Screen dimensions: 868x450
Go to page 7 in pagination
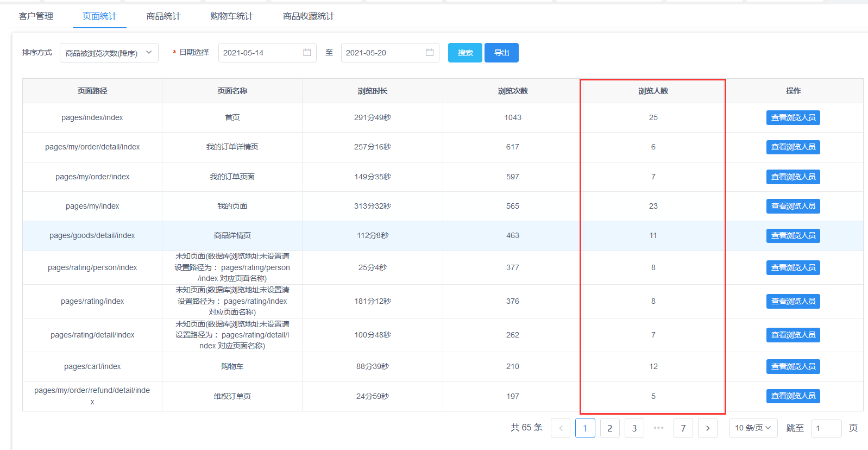(683, 428)
